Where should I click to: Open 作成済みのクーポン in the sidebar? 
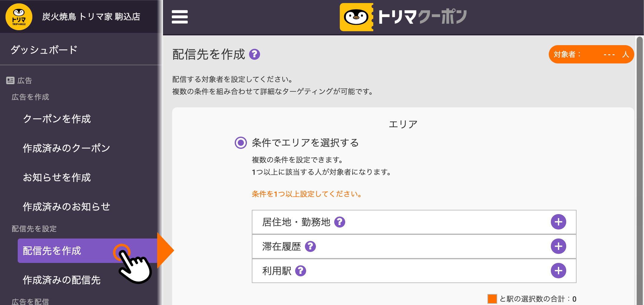[66, 148]
